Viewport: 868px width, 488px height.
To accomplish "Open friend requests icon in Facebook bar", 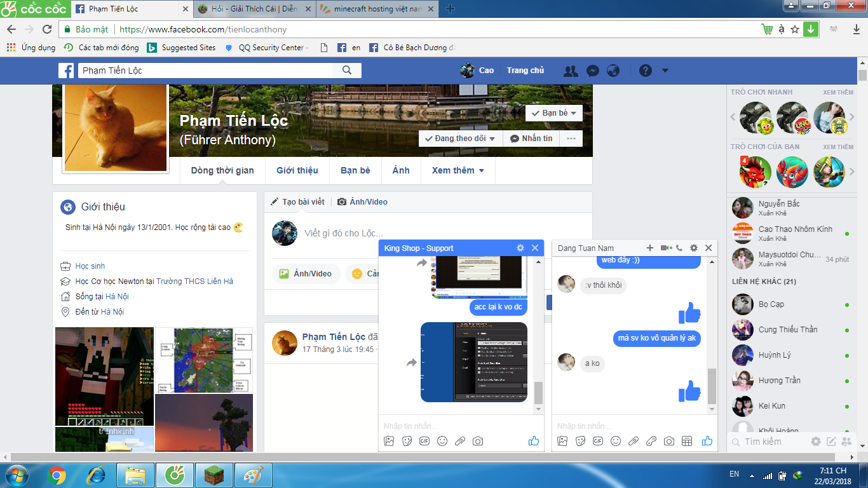I will click(x=571, y=71).
